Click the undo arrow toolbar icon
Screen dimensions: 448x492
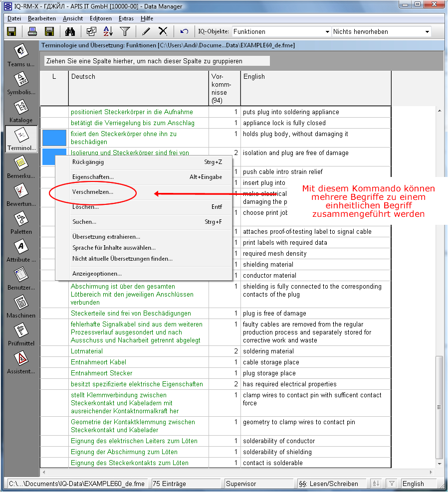pyautogui.click(x=184, y=31)
